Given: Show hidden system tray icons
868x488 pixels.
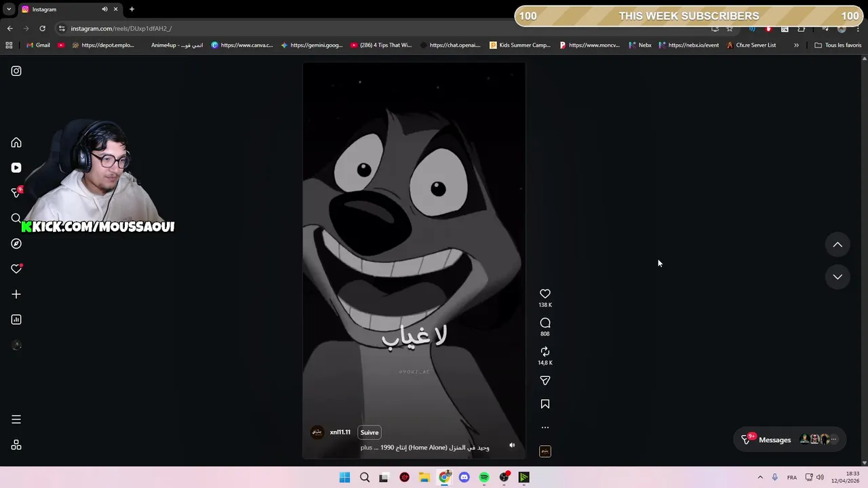Looking at the screenshot, I should point(760,478).
